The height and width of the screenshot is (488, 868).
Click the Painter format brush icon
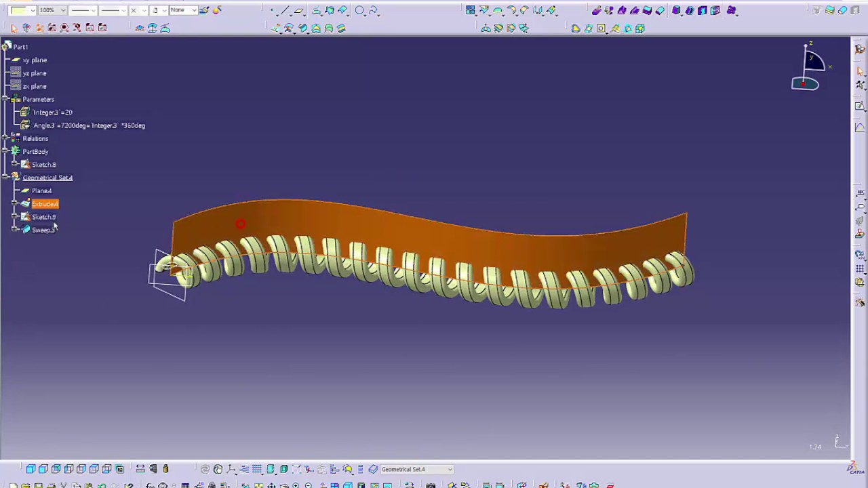click(x=204, y=10)
